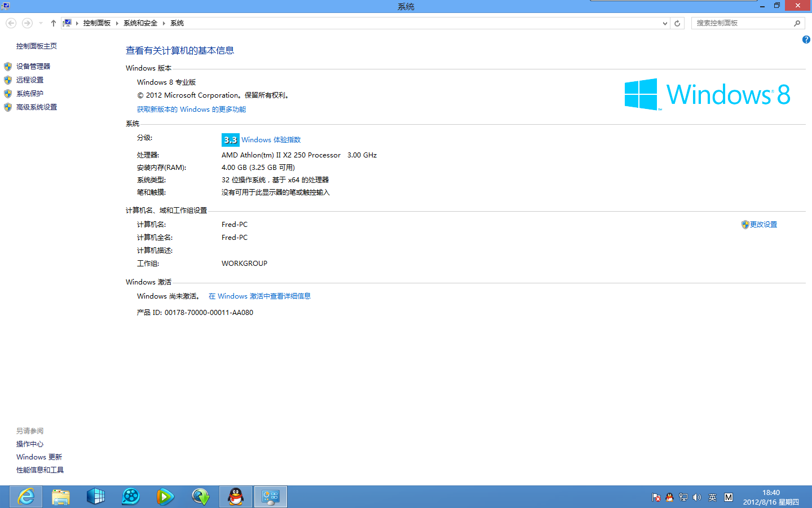Click 获取新版本的 Windows 的更多功能 link
Screen dimensions: 812x508
click(x=192, y=110)
